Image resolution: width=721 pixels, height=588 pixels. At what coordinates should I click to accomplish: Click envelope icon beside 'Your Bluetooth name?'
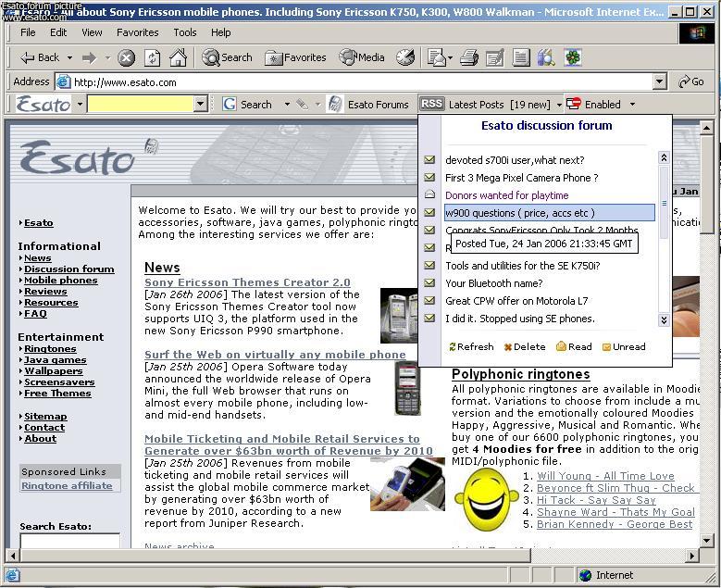tap(429, 282)
